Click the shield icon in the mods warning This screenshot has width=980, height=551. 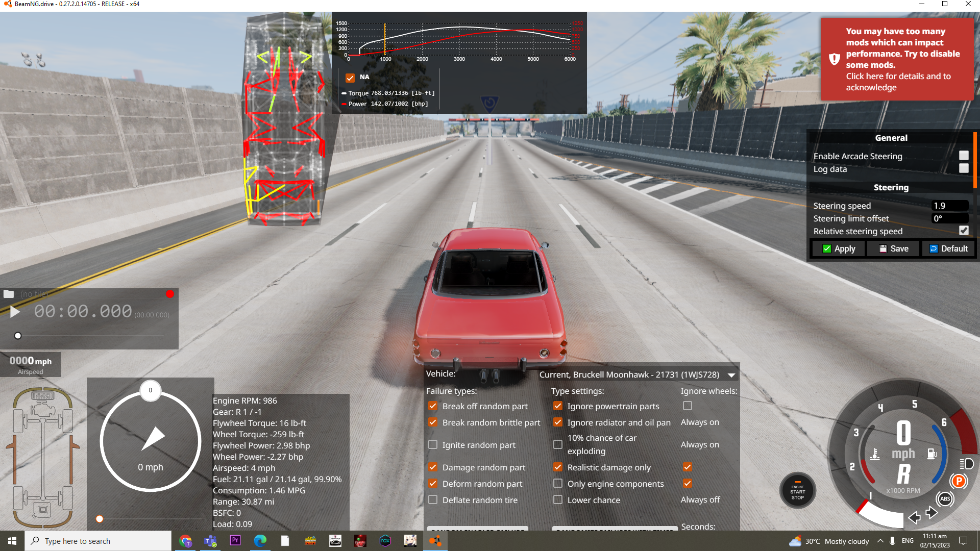pyautogui.click(x=835, y=59)
